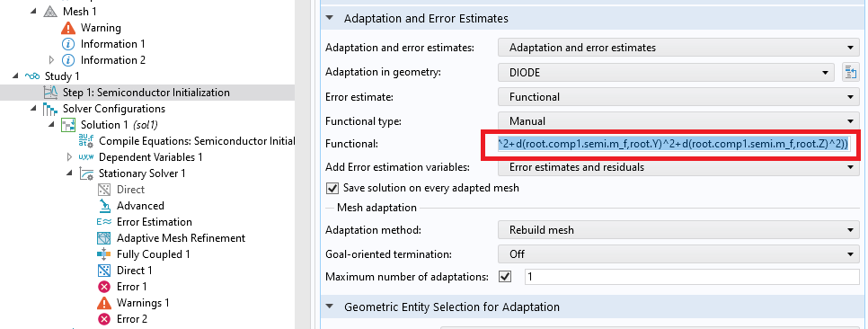The width and height of the screenshot is (868, 329).
Task: Collapse the Adaptation and Error Estimates section
Action: [x=330, y=18]
